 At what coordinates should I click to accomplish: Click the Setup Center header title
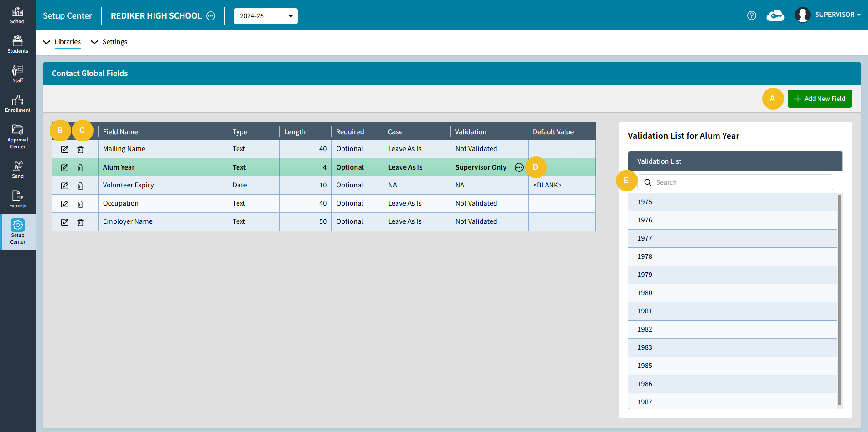(x=67, y=16)
